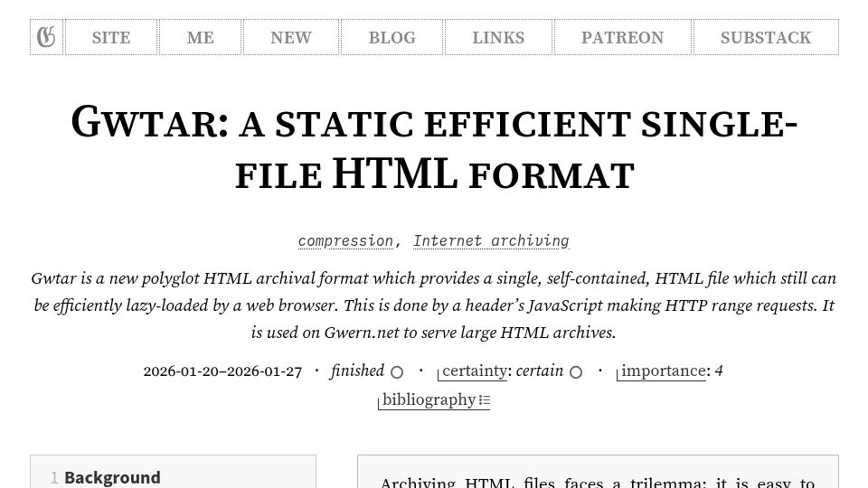Click the date range 2026-01-20–2026-01-27
This screenshot has height=488, width=868.
[x=222, y=371]
